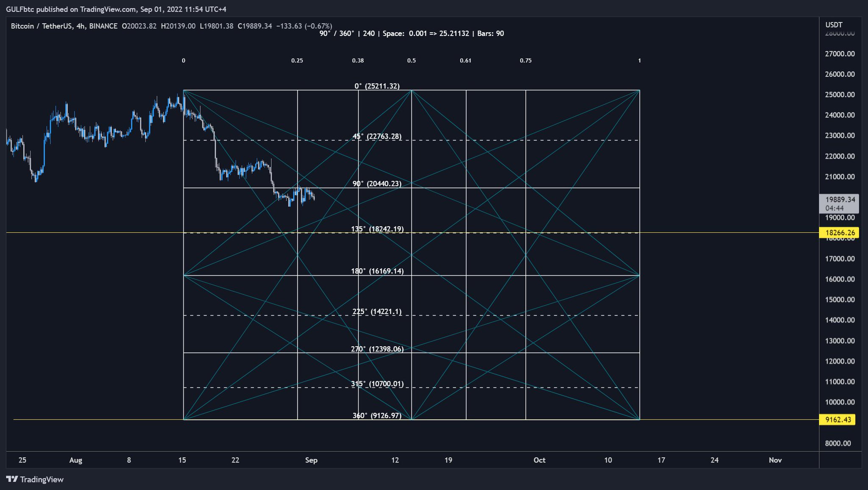The height and width of the screenshot is (490, 868).
Task: Click the 45° (22763.28) dashed level label
Action: pyautogui.click(x=377, y=136)
